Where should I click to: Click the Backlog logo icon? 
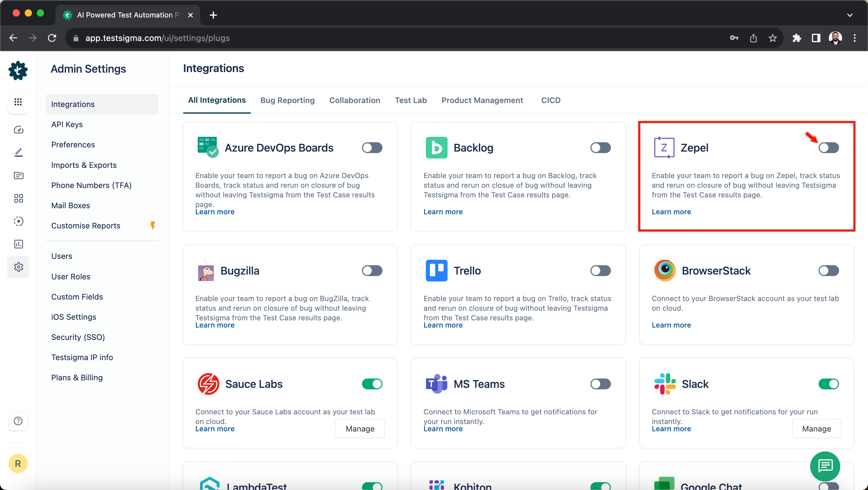coord(436,147)
